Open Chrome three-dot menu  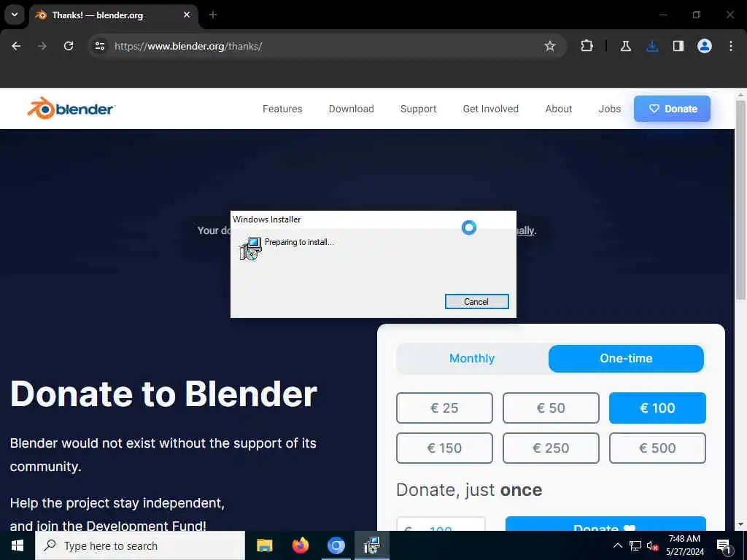point(731,46)
